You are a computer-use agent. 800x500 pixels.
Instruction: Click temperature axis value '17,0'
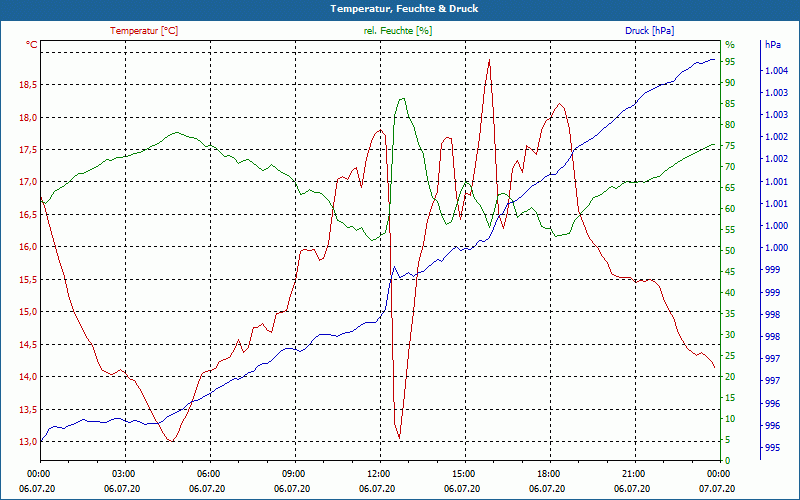[28, 182]
